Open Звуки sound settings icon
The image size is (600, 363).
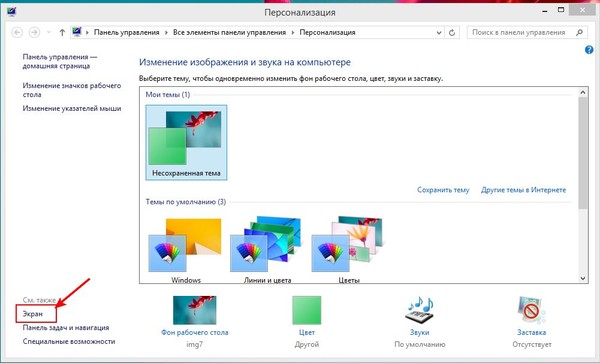point(419,310)
